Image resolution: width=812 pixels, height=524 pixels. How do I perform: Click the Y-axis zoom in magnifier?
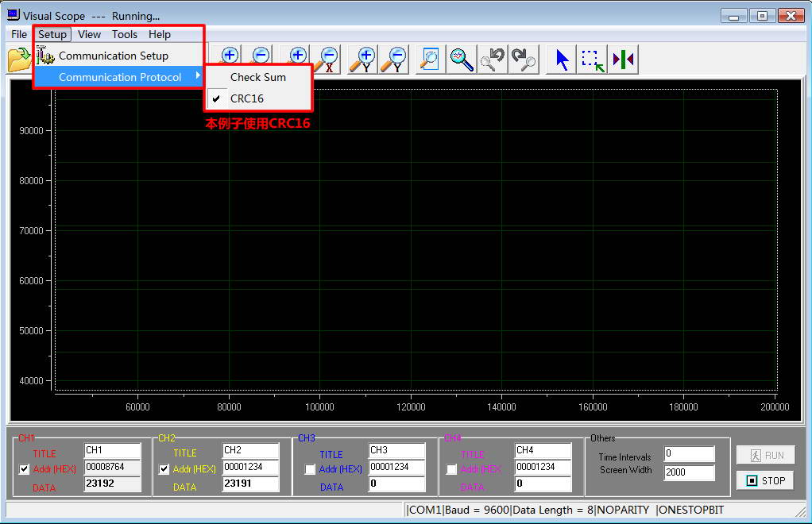click(363, 59)
